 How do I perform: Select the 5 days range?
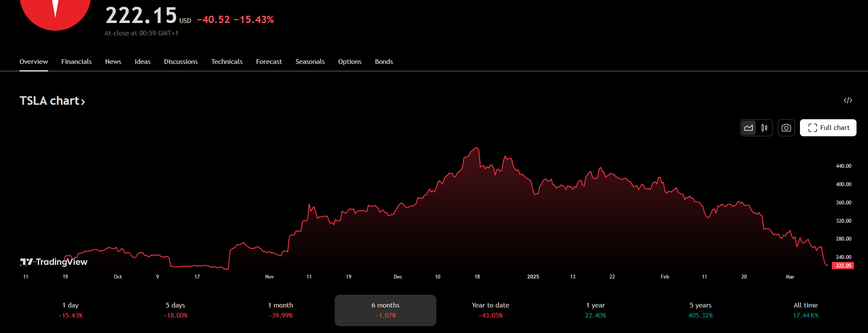click(x=176, y=310)
